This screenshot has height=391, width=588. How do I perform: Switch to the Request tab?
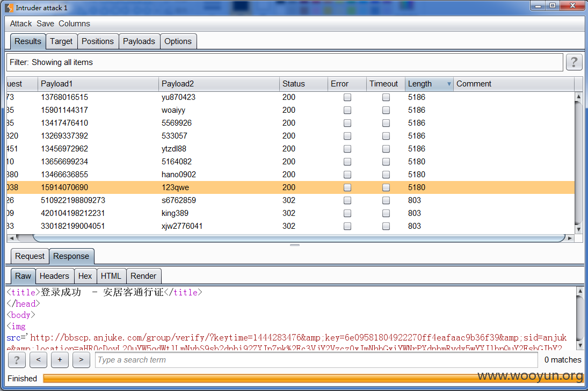(x=30, y=256)
